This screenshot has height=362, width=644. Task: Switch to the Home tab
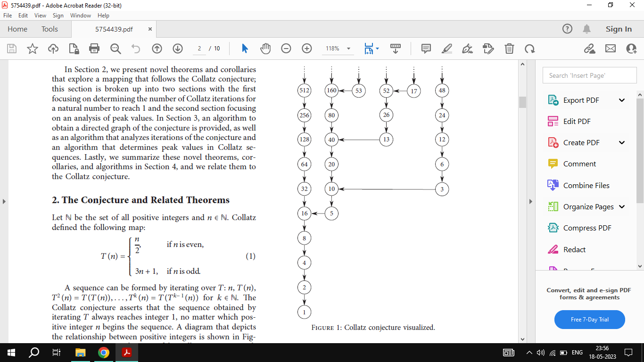[x=17, y=29]
